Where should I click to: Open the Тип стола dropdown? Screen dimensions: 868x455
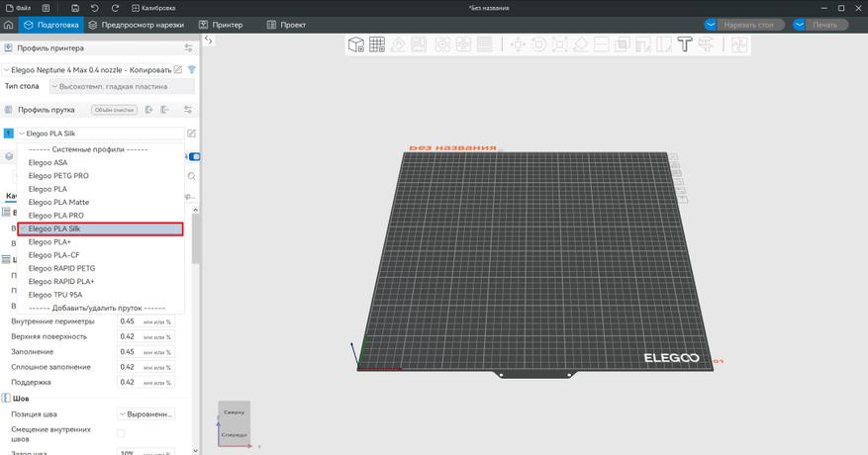tap(122, 87)
